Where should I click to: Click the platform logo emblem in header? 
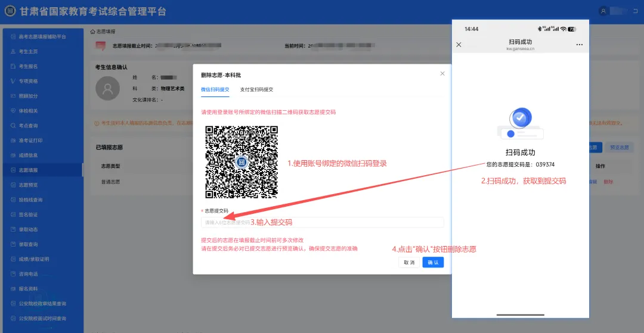pos(10,11)
